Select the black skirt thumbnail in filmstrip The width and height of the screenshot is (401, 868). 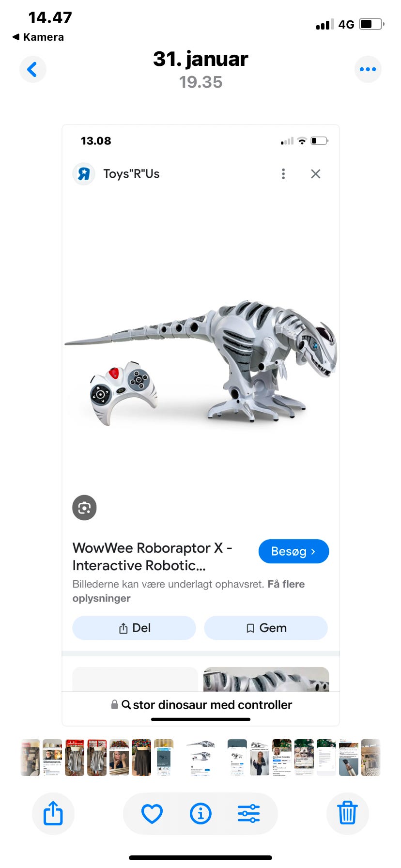click(141, 758)
